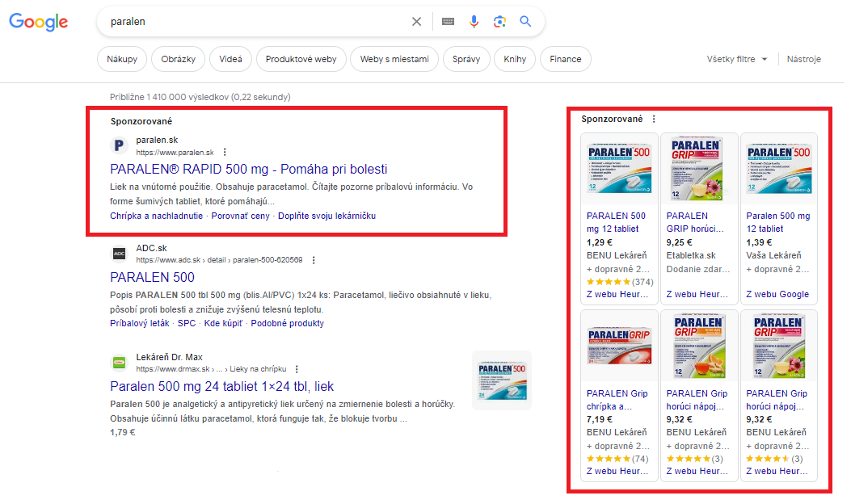Open the on-screen keyboard icon

click(x=448, y=22)
